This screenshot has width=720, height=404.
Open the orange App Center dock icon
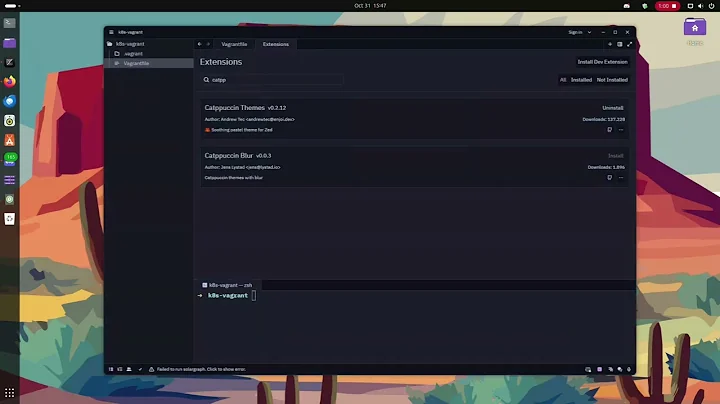pyautogui.click(x=10, y=140)
